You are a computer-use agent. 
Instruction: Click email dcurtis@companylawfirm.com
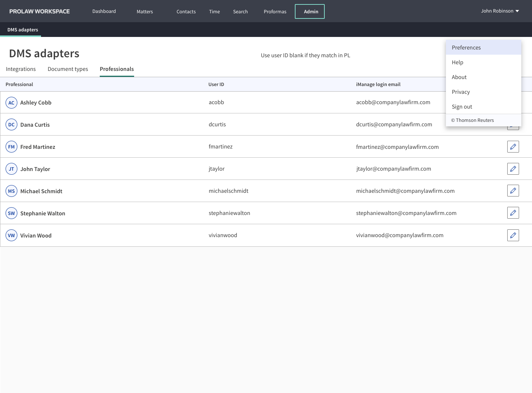[394, 124]
